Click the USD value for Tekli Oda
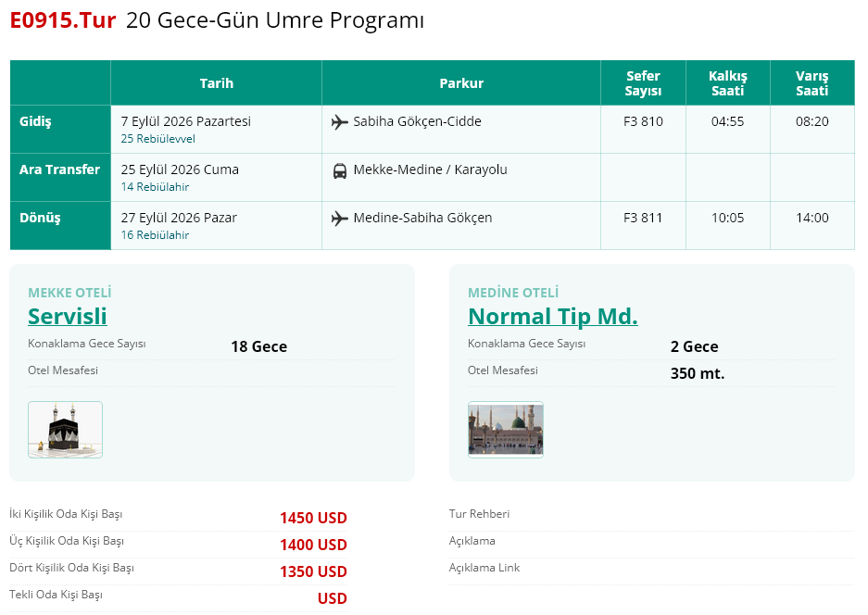Screen dimensions: 868x615 (x=333, y=598)
